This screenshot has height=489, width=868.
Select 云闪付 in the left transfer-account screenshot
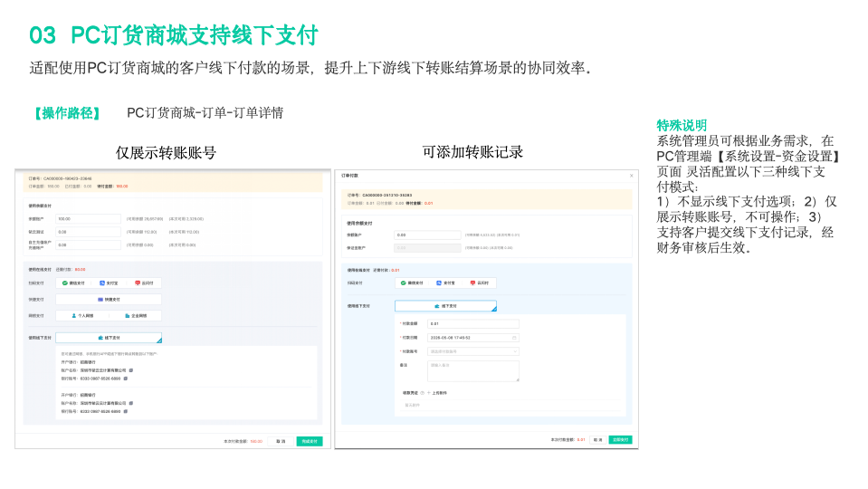click(144, 283)
